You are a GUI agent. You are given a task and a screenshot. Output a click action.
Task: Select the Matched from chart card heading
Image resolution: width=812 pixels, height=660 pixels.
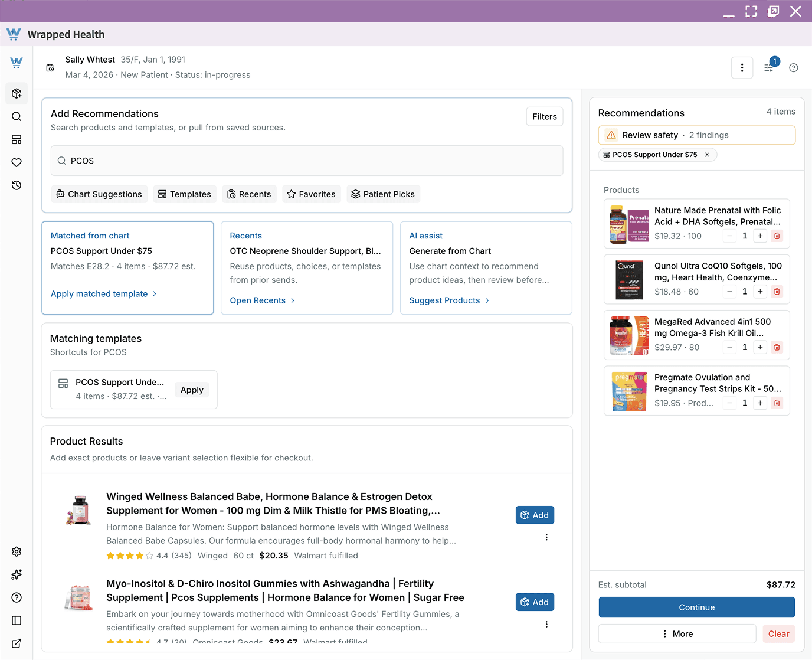pyautogui.click(x=90, y=236)
